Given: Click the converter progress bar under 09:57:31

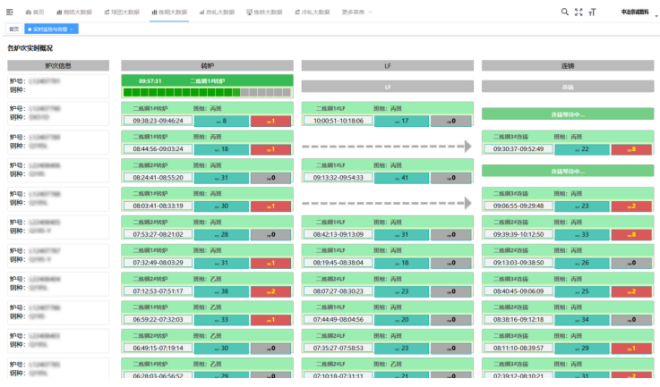Looking at the screenshot, I should point(207,92).
